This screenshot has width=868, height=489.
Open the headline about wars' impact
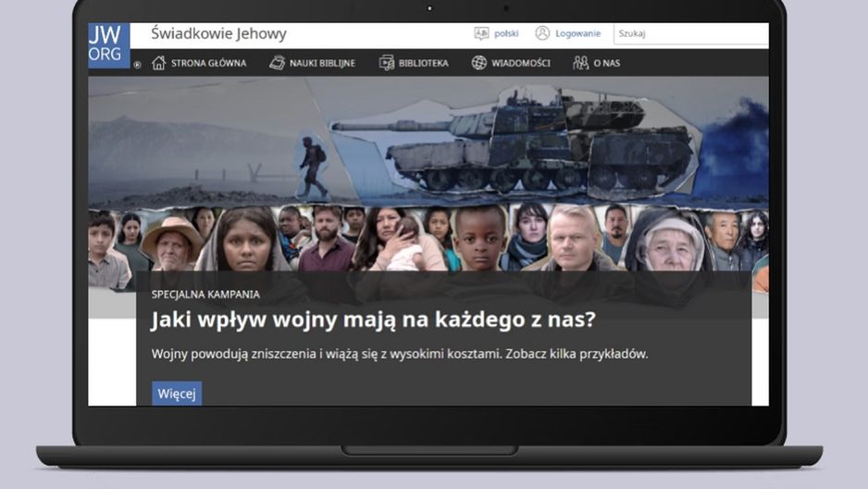(x=373, y=320)
